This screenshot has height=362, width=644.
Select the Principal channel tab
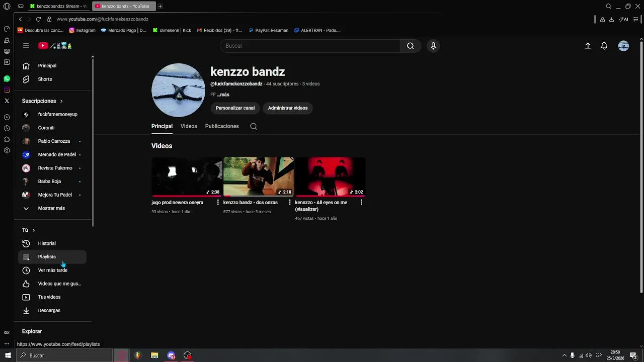coord(162,126)
